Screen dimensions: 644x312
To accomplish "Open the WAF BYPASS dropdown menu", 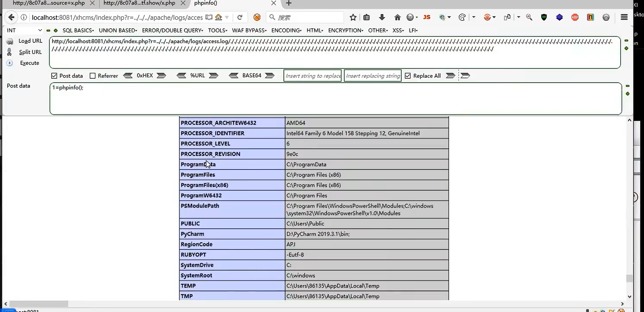I will [249, 30].
